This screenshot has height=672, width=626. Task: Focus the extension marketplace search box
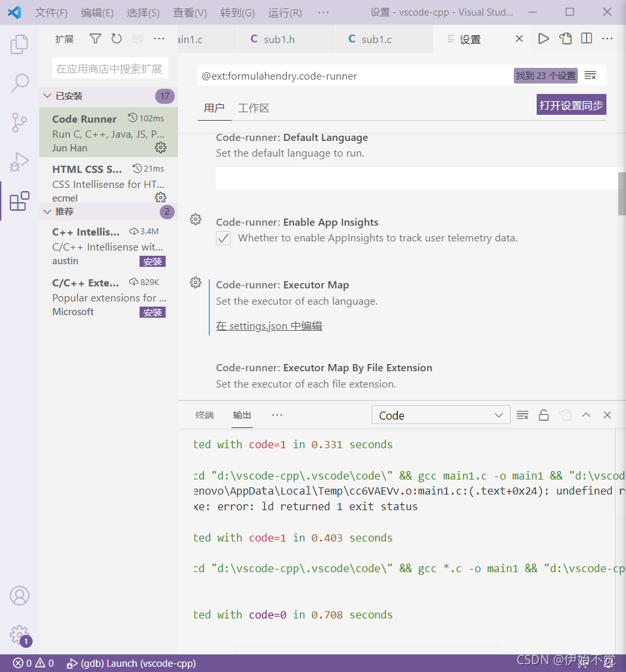pyautogui.click(x=110, y=68)
